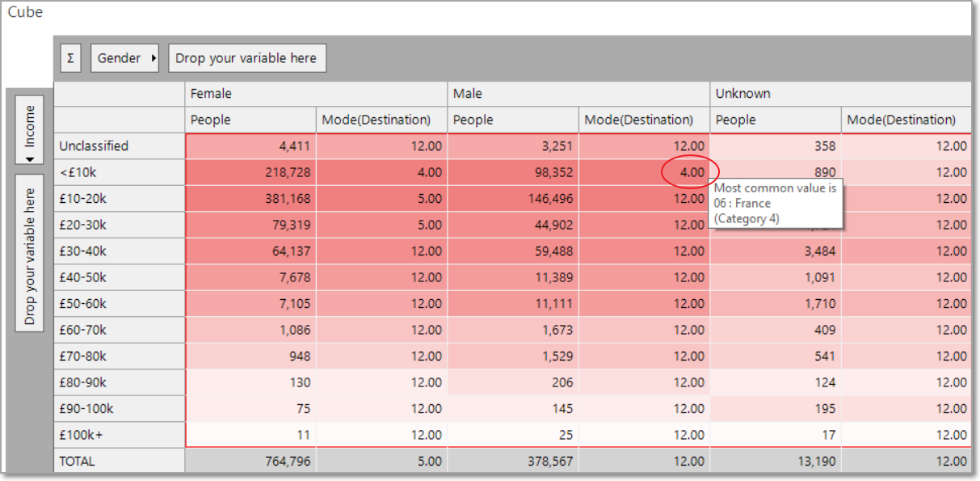The height and width of the screenshot is (481, 980).
Task: Click the horizontal 'Drop your variable here' box
Action: (247, 58)
